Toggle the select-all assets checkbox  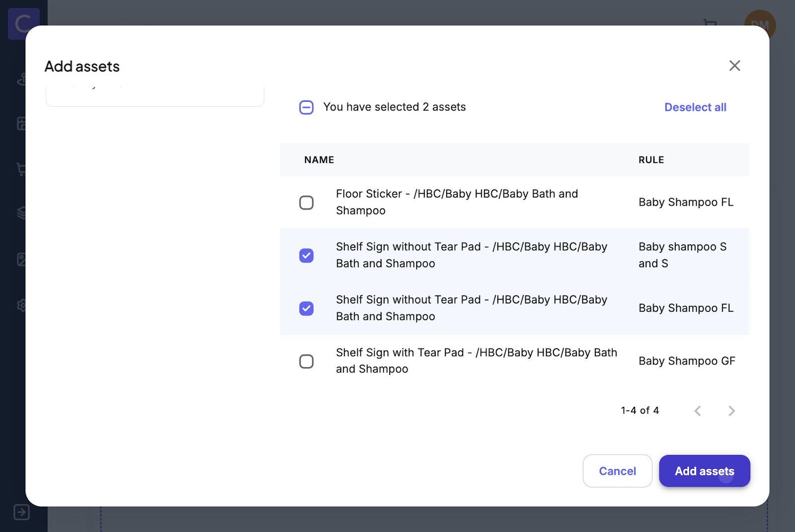click(307, 107)
